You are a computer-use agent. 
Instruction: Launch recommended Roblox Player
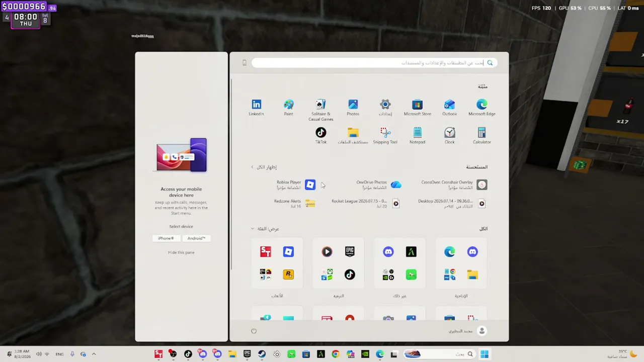click(296, 185)
